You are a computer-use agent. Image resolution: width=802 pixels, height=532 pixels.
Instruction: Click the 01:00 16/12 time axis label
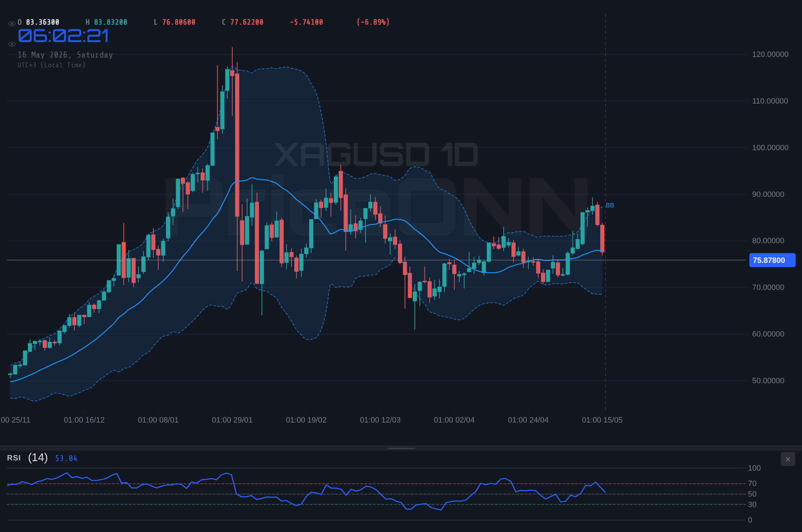tap(84, 420)
